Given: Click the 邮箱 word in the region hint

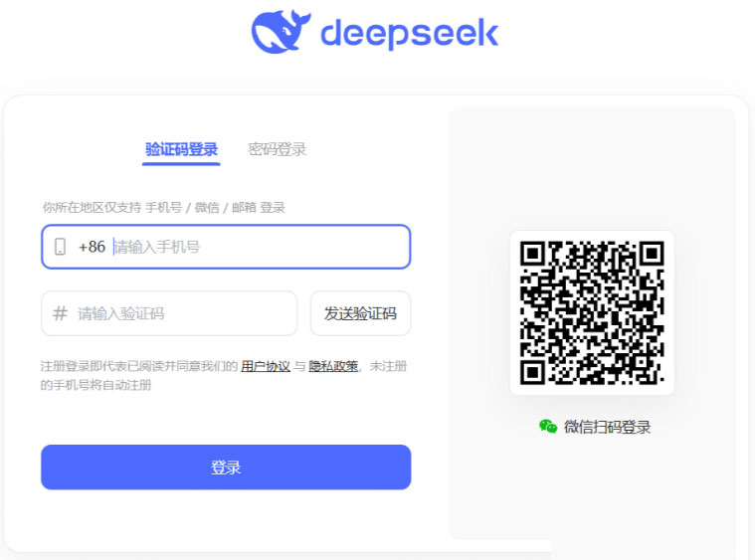Looking at the screenshot, I should click(244, 208).
